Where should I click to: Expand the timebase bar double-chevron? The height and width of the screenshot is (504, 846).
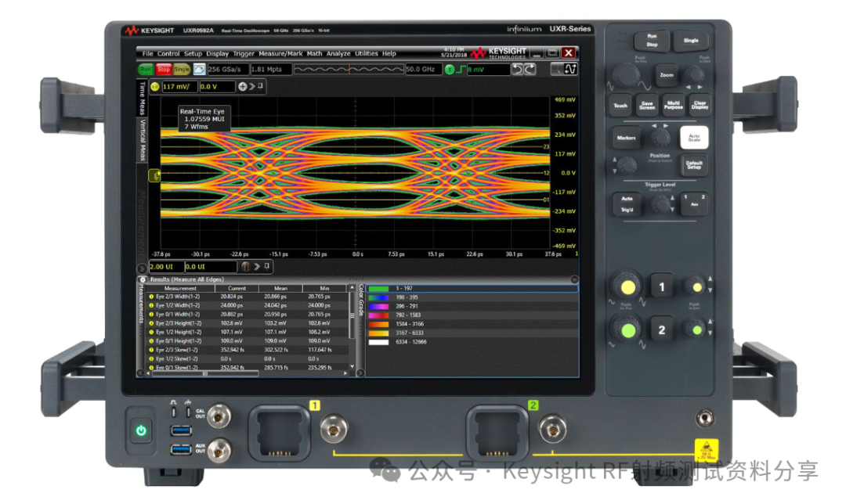click(x=258, y=266)
